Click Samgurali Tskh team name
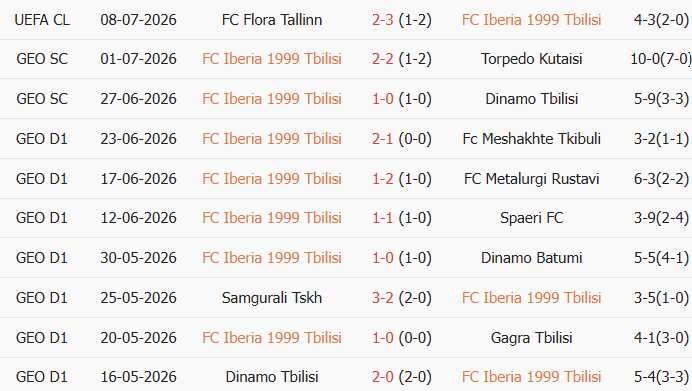 coord(272,298)
